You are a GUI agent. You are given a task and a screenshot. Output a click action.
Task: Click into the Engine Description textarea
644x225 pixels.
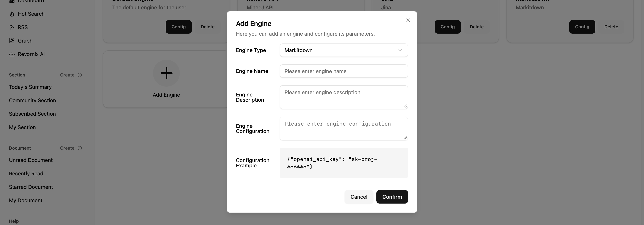pos(343,97)
